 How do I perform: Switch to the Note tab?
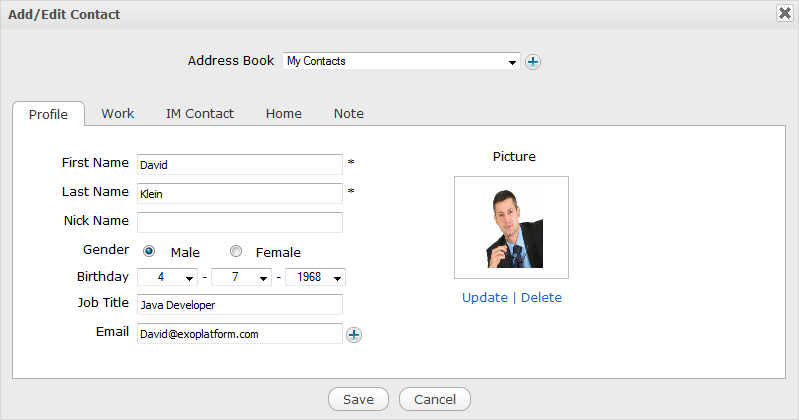point(348,114)
